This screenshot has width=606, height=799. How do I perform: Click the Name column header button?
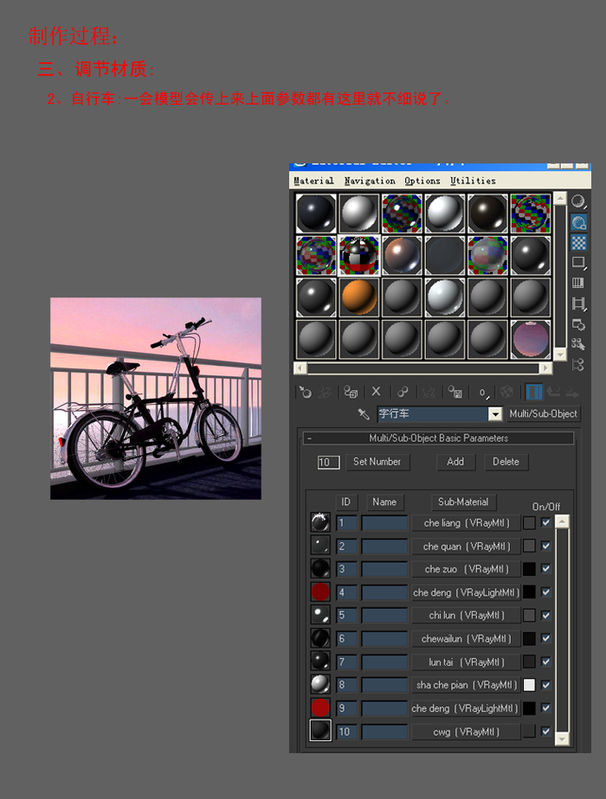(384, 502)
